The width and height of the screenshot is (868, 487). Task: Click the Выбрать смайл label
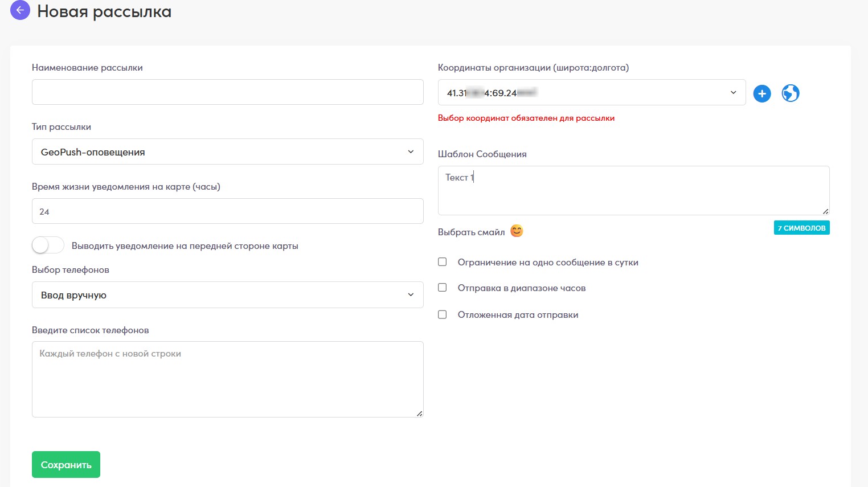pos(471,232)
